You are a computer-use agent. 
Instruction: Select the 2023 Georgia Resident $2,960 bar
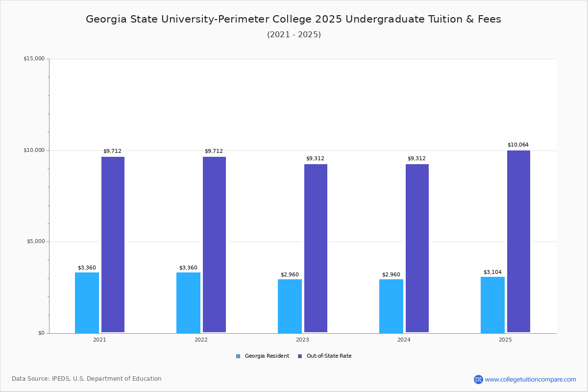point(290,306)
